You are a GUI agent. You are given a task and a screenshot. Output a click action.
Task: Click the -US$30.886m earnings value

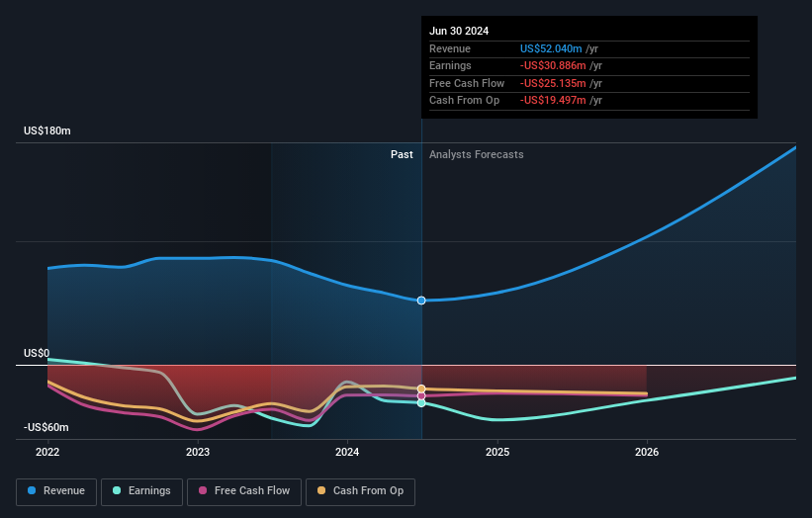click(553, 65)
